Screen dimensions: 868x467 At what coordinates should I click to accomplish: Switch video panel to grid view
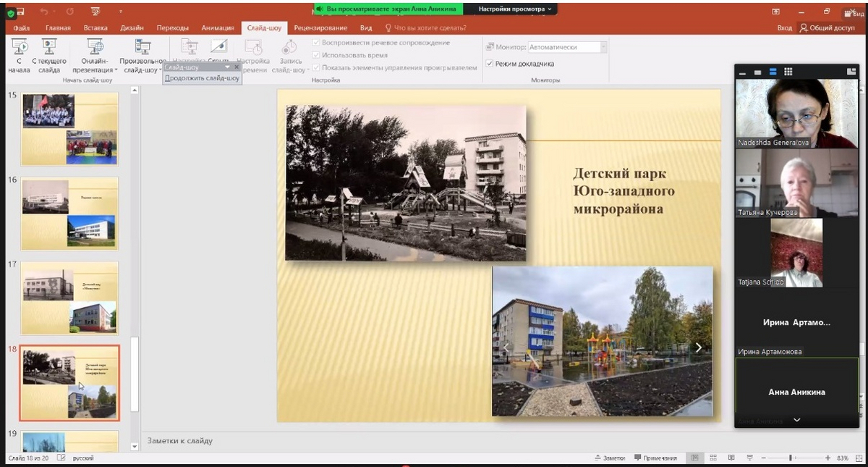point(788,72)
